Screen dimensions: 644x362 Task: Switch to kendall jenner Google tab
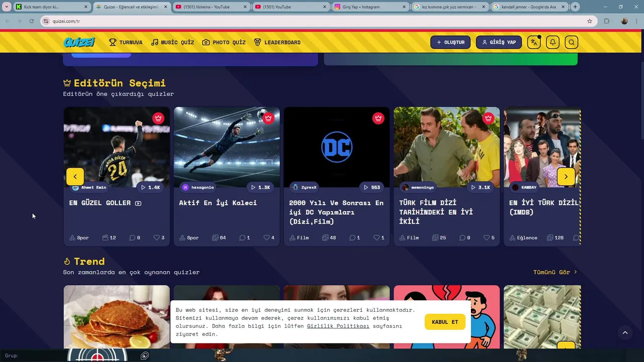click(x=529, y=7)
